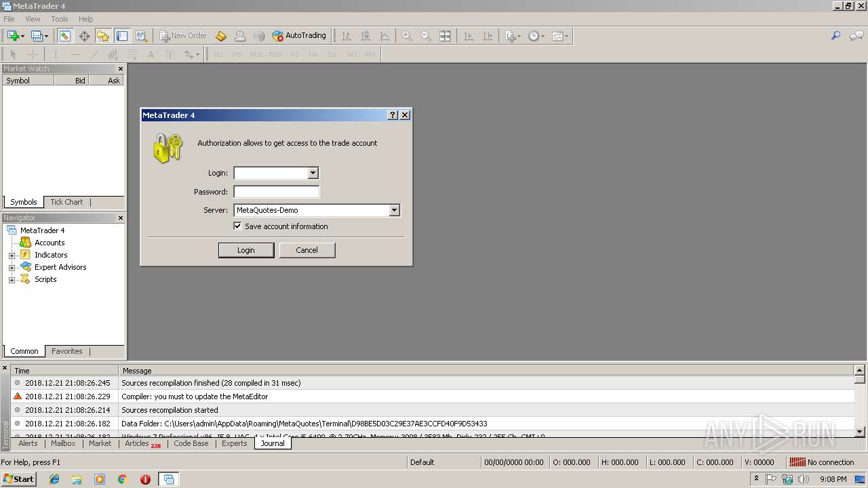
Task: Select the cursor arrow tool
Action: (x=13, y=54)
